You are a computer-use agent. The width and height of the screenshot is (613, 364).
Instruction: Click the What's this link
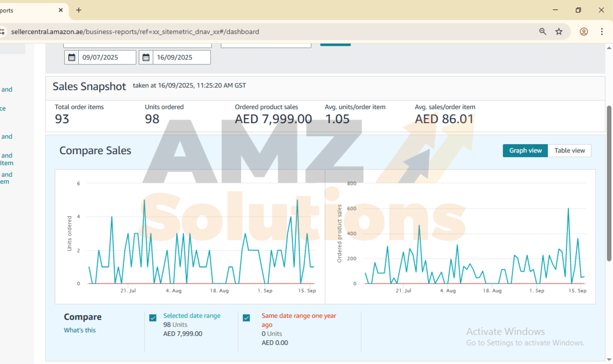79,330
